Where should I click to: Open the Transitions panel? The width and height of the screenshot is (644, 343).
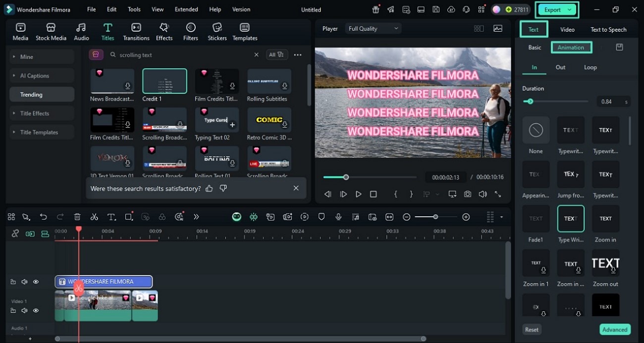click(136, 32)
